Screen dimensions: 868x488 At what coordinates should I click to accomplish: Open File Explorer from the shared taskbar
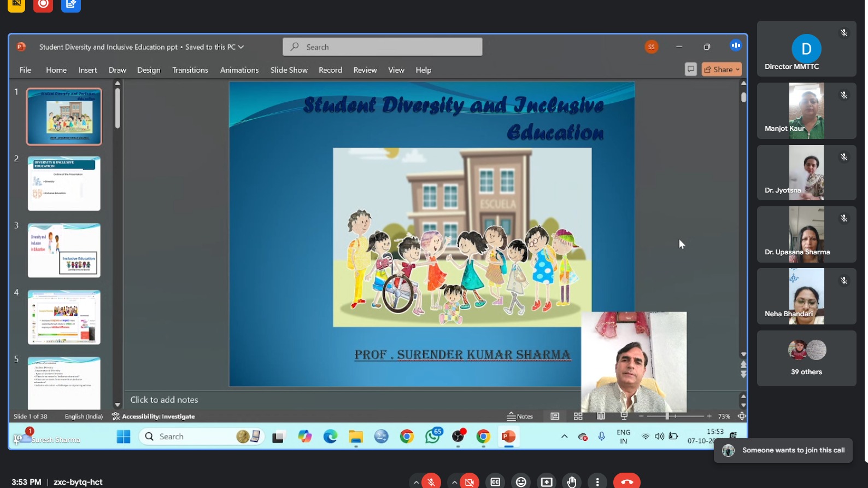(356, 437)
